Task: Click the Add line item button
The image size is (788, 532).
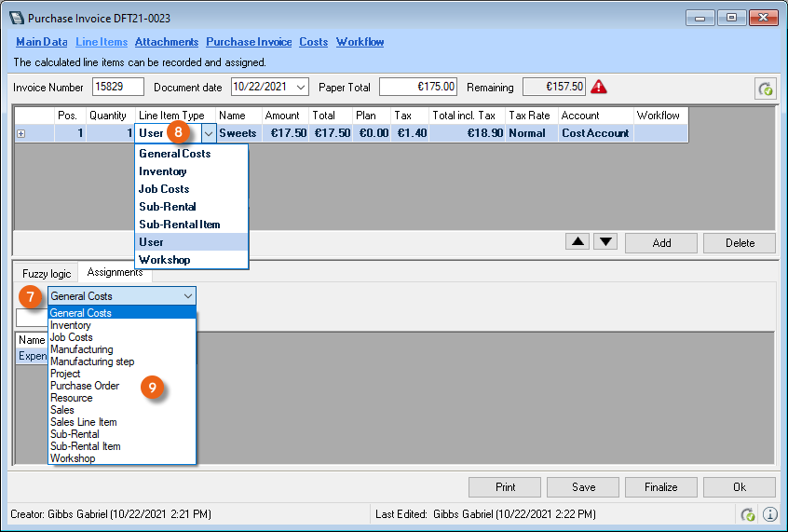Action: [x=661, y=243]
